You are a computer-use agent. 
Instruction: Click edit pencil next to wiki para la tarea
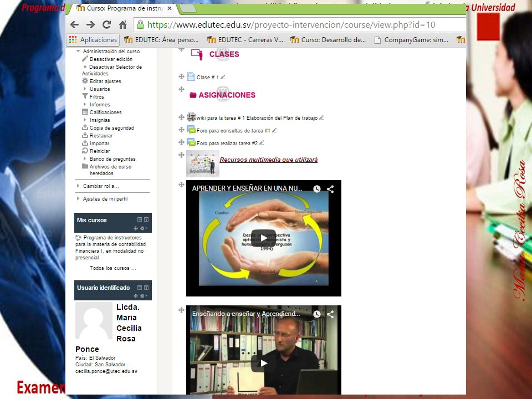pos(321,117)
